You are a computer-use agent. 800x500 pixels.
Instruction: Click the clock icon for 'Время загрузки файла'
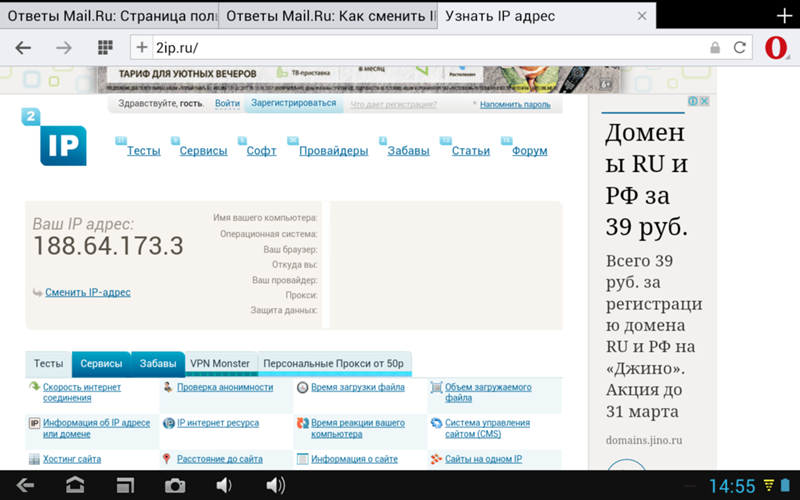pyautogui.click(x=303, y=388)
